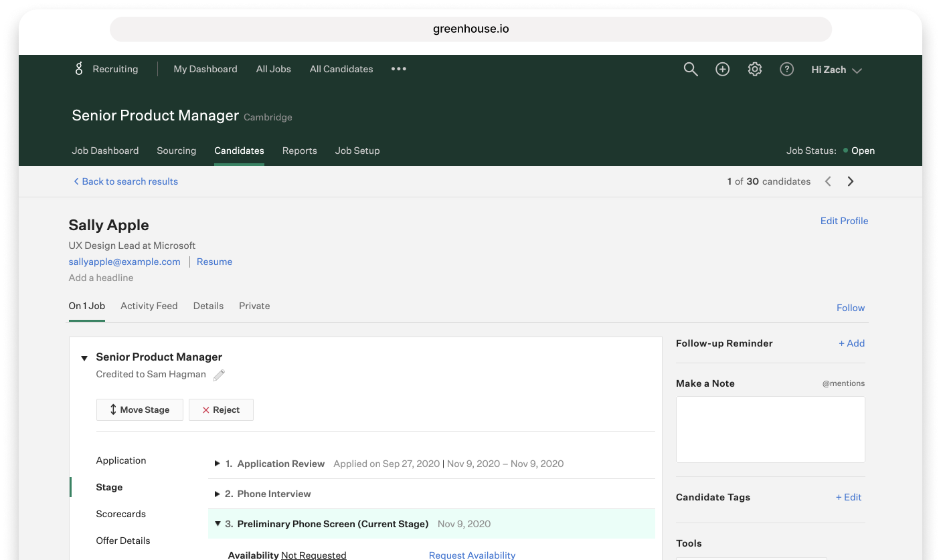The width and height of the screenshot is (941, 560).
Task: Open the three-dot more menu
Action: point(399,69)
